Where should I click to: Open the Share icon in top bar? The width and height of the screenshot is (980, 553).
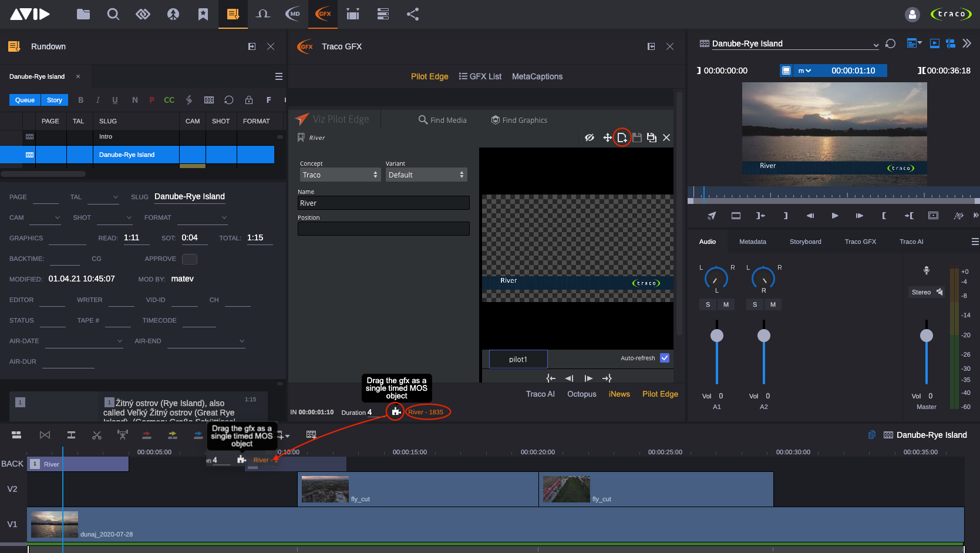(413, 14)
